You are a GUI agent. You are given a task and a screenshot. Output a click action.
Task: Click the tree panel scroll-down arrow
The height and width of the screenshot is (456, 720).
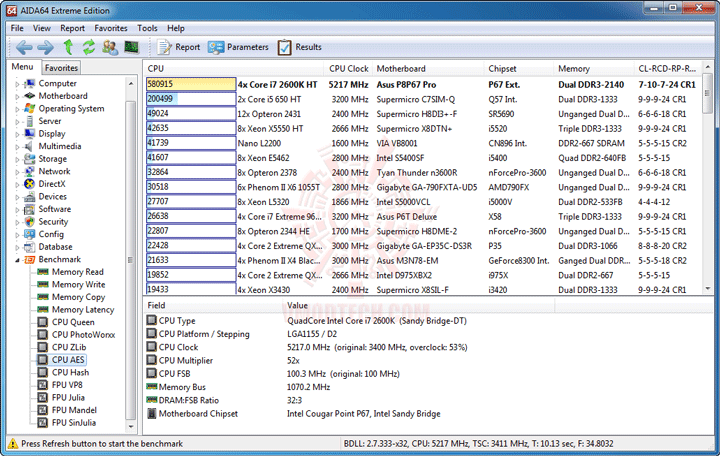[x=131, y=427]
